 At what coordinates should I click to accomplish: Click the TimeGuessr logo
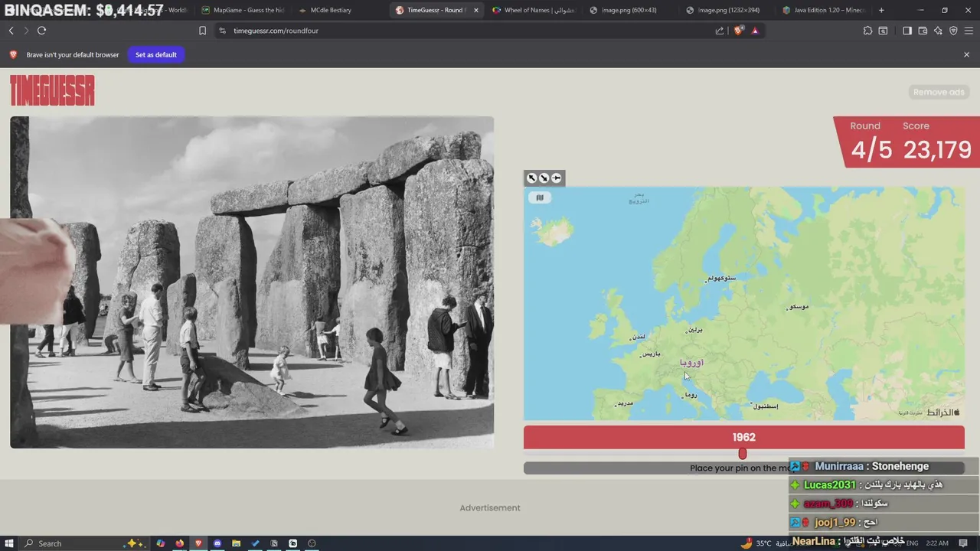[52, 90]
